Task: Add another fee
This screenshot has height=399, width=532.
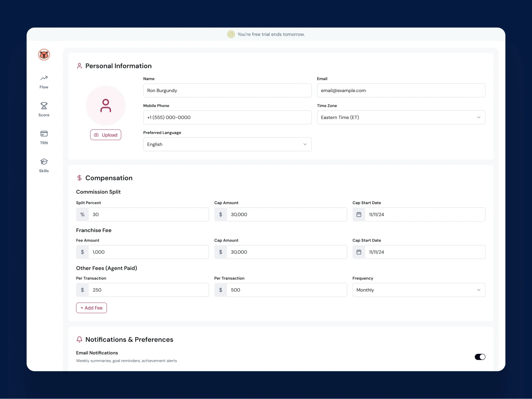Action: pos(91,308)
